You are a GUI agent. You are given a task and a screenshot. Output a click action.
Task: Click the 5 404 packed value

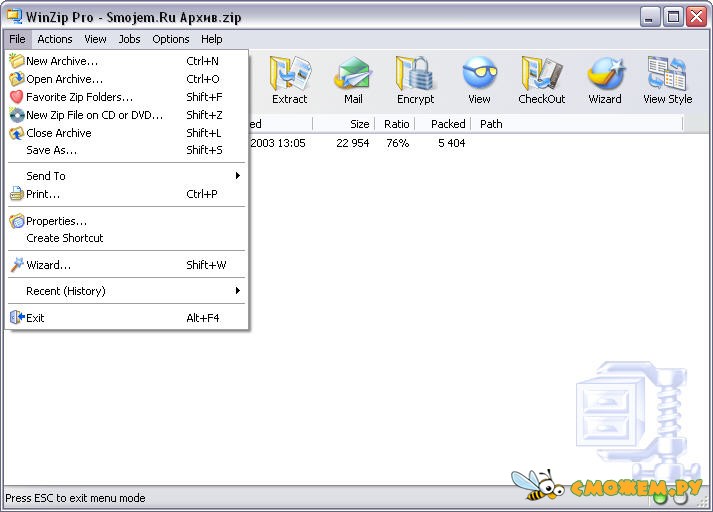pyautogui.click(x=452, y=143)
